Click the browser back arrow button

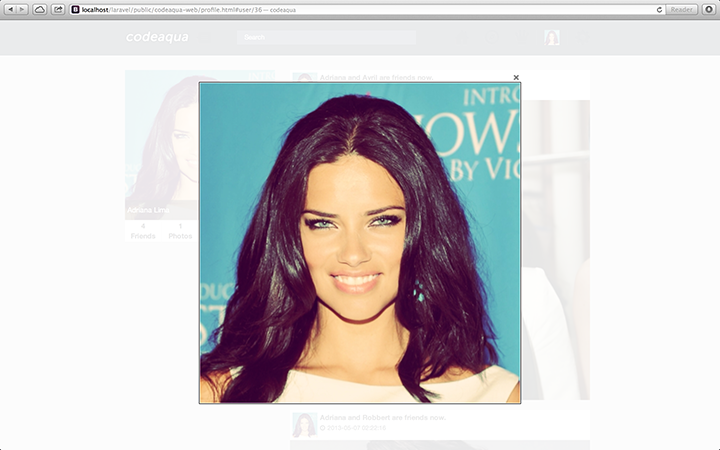pyautogui.click(x=11, y=9)
